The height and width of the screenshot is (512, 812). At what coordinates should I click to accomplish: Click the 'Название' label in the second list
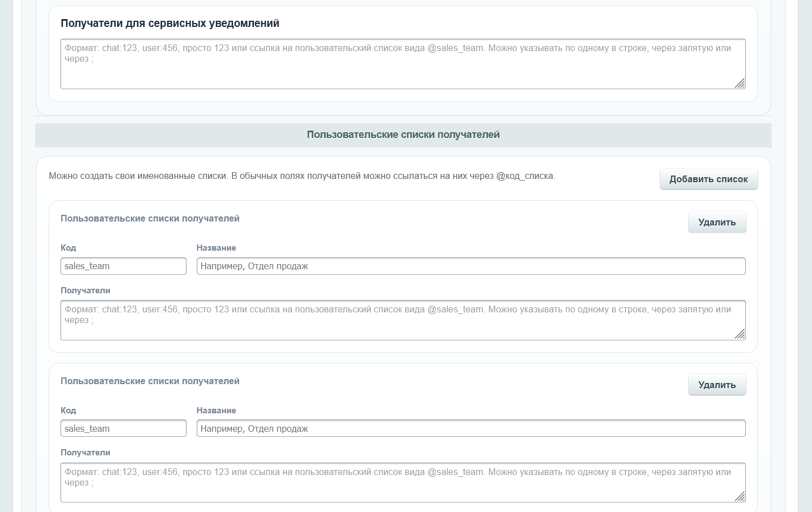point(216,410)
